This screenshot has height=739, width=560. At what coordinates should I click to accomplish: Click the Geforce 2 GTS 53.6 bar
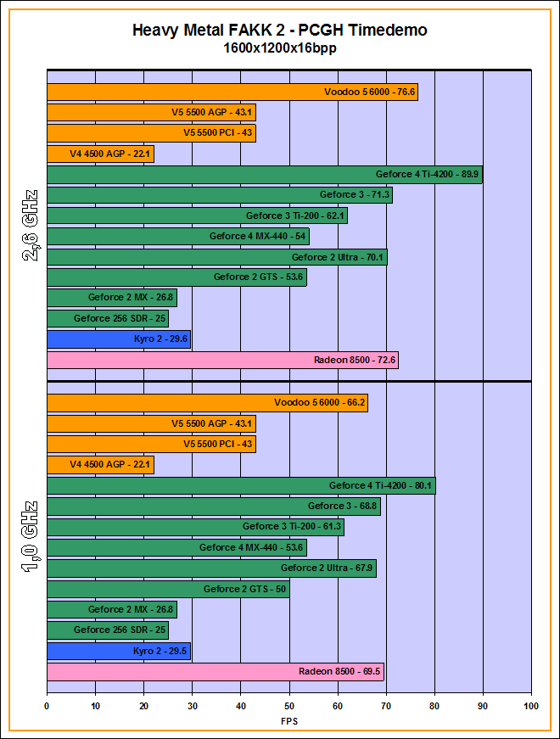click(x=176, y=277)
